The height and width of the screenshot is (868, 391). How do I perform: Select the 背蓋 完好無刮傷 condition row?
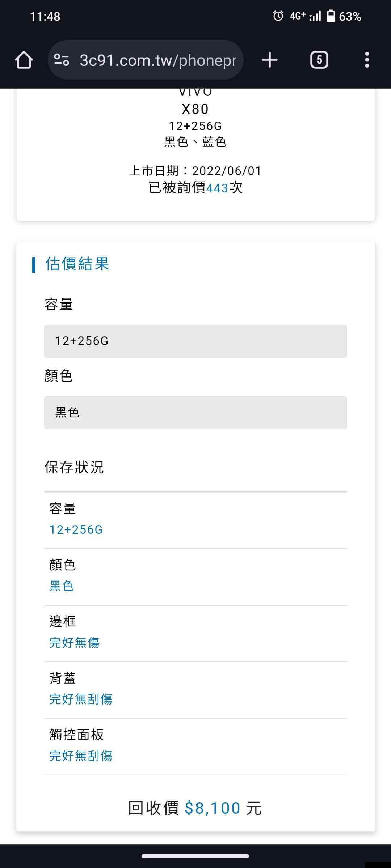click(x=195, y=690)
